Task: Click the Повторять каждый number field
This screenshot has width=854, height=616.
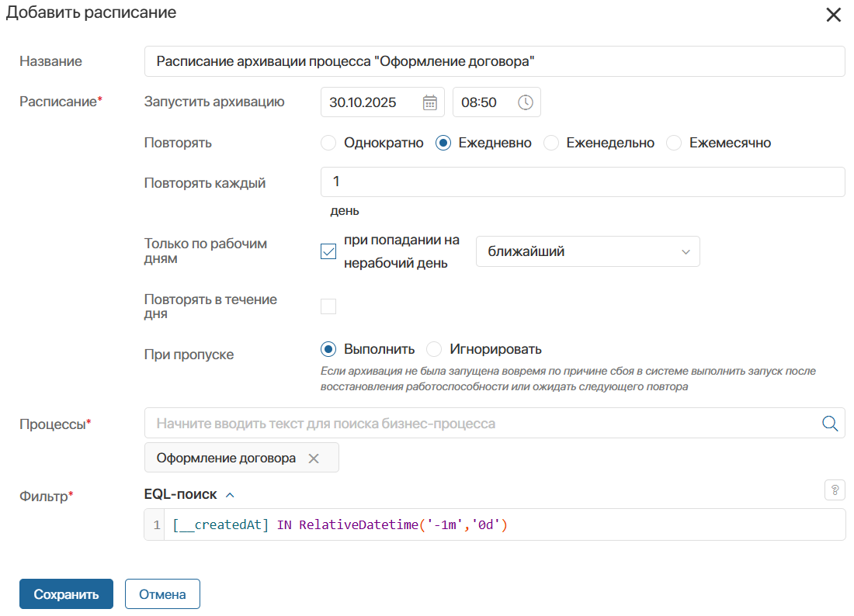Action: 581,182
